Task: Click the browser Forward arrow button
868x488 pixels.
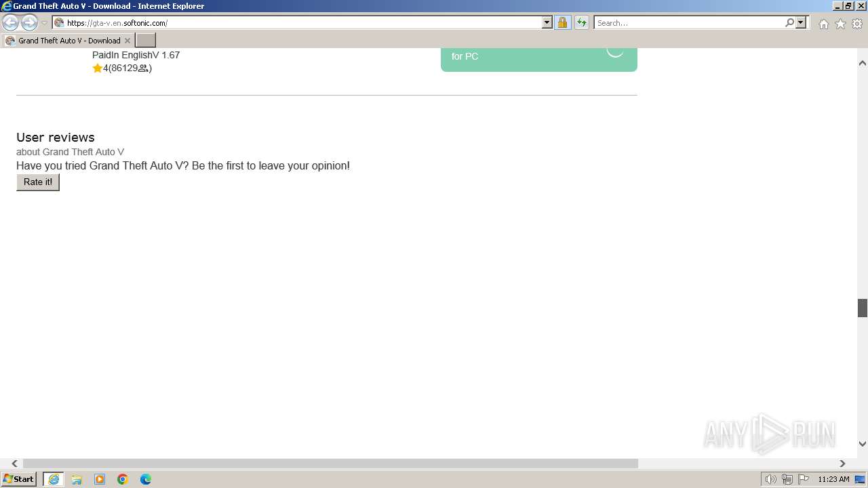Action: pos(29,23)
